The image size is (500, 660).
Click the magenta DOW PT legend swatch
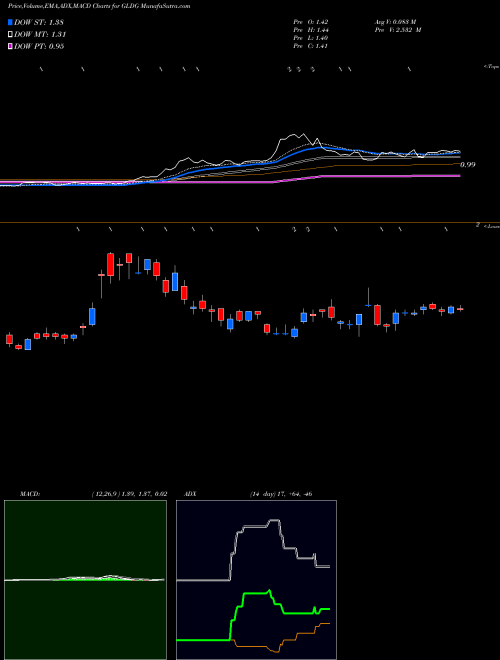click(x=11, y=46)
